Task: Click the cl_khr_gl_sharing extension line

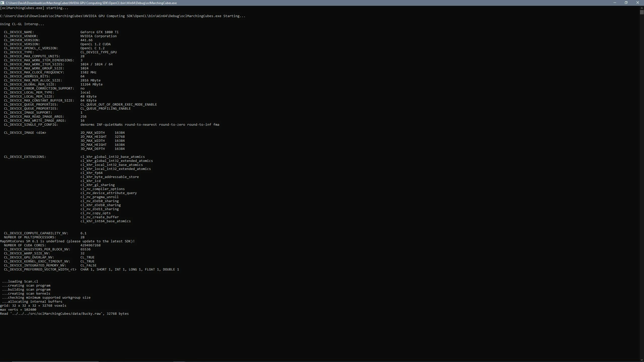Action: pos(97,185)
